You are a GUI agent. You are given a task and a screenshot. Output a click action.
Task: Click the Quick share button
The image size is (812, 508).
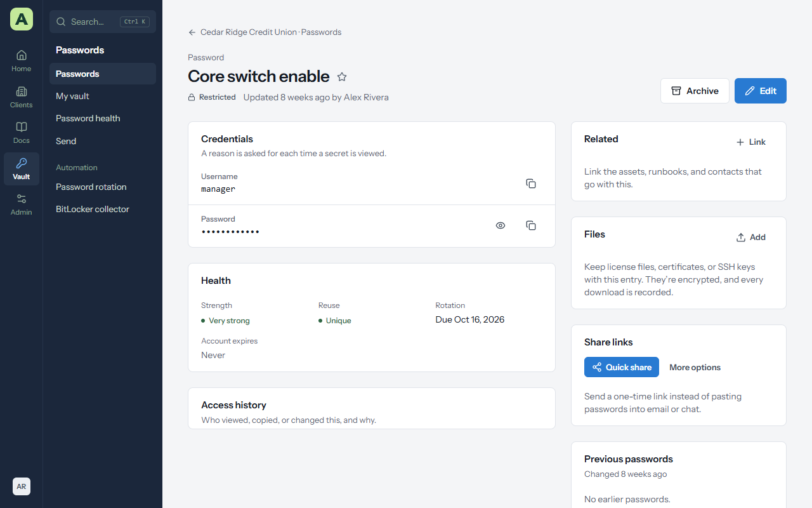622,367
